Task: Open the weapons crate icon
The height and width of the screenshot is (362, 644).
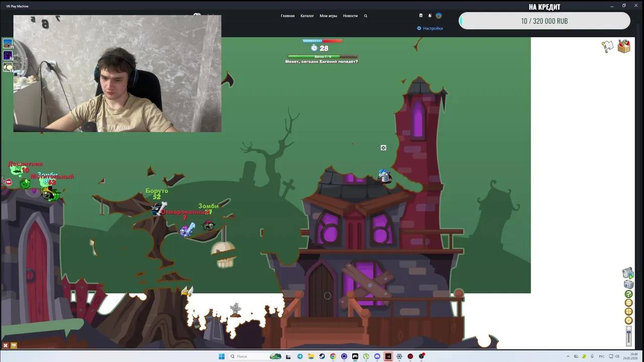Action: tap(624, 46)
